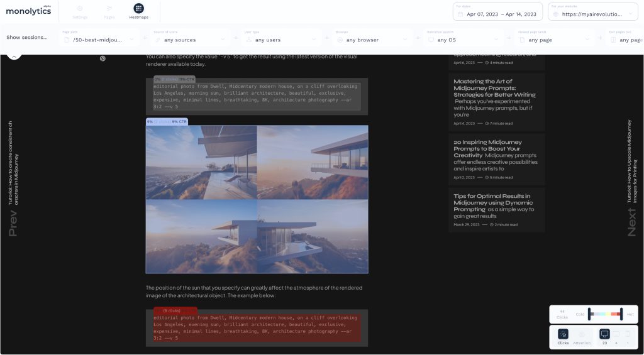The width and height of the screenshot is (644, 355).
Task: Select the tablet device view icon
Action: coord(616,334)
